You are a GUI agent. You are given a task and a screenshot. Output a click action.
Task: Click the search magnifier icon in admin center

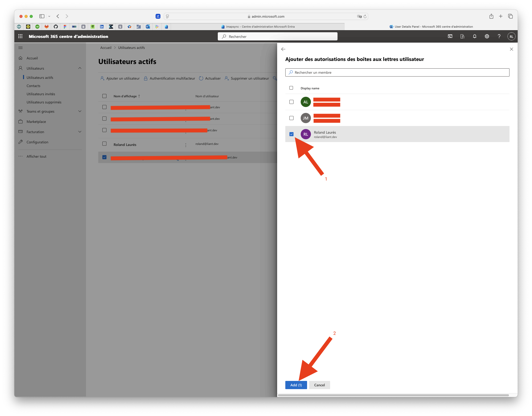225,36
